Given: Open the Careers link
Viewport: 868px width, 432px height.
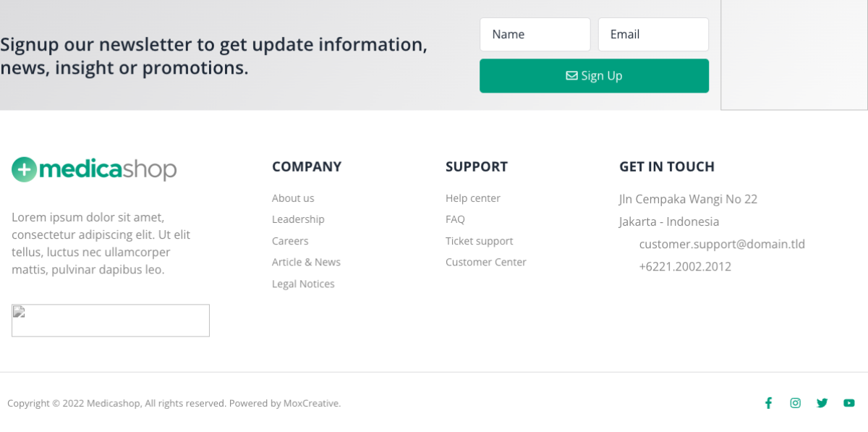Looking at the screenshot, I should click(x=290, y=241).
